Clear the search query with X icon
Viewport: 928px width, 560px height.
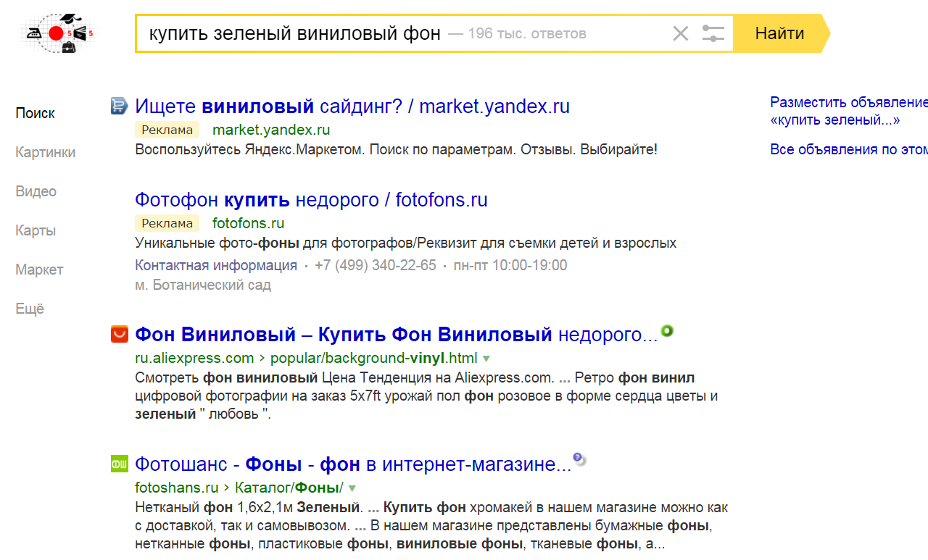click(680, 33)
